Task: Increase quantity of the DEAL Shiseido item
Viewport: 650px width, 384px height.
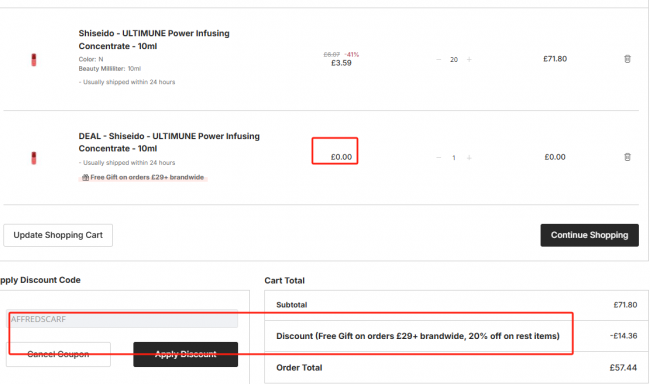Action: coord(469,158)
